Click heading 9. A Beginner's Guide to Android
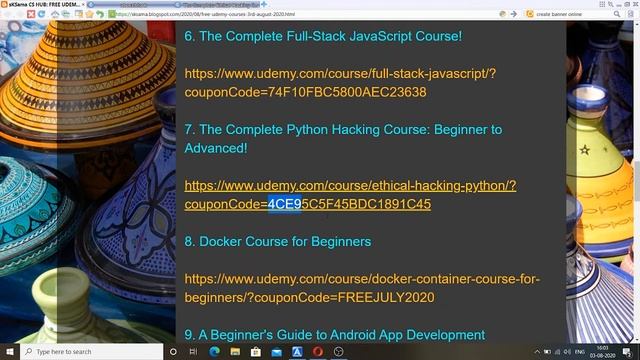Screen dimensions: 640x360 tap(335, 335)
